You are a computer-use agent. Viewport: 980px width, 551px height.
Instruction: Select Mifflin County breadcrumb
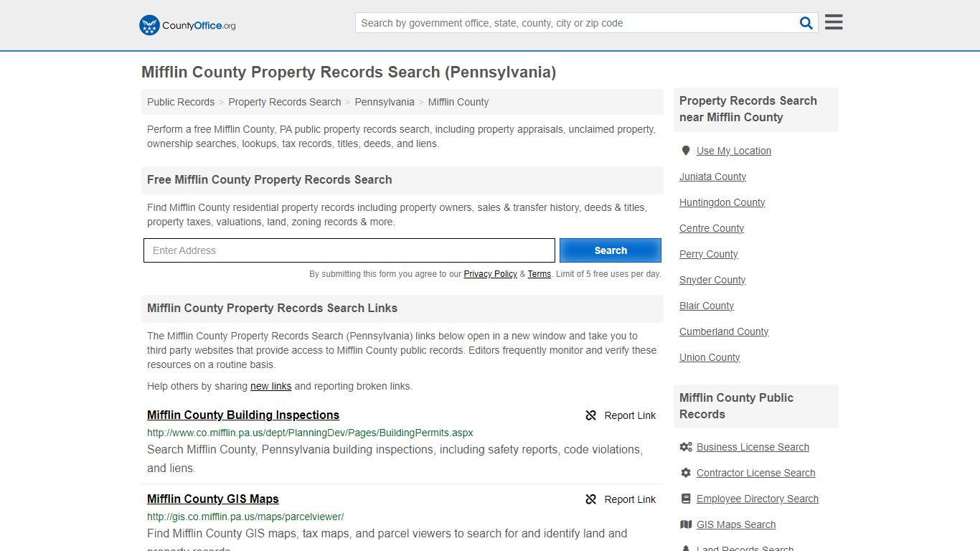458,102
